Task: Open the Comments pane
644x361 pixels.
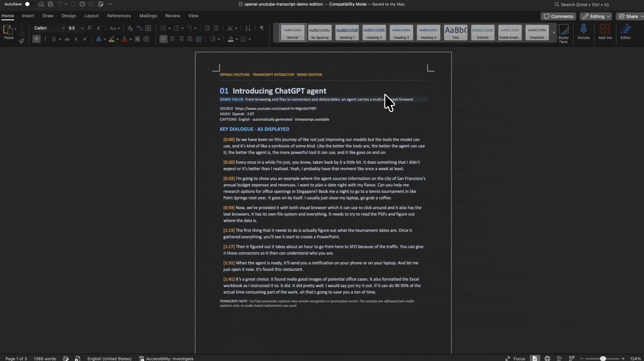Action: [x=559, y=16]
